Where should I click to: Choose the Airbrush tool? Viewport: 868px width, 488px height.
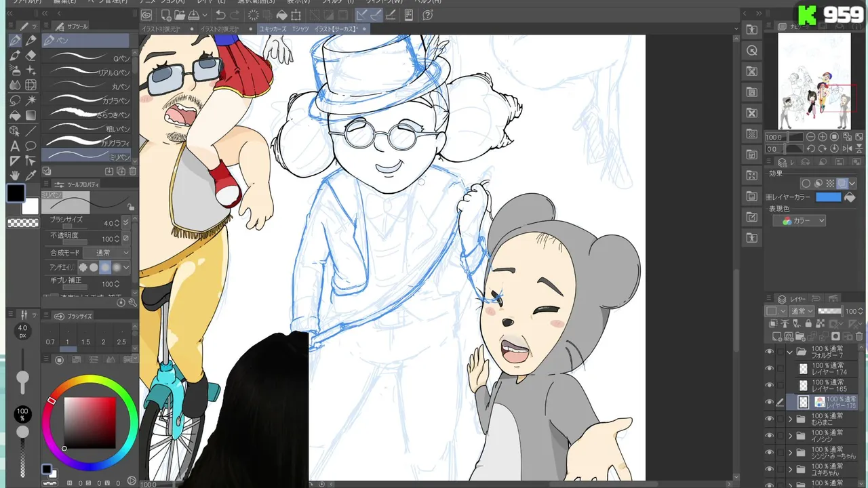coord(15,70)
